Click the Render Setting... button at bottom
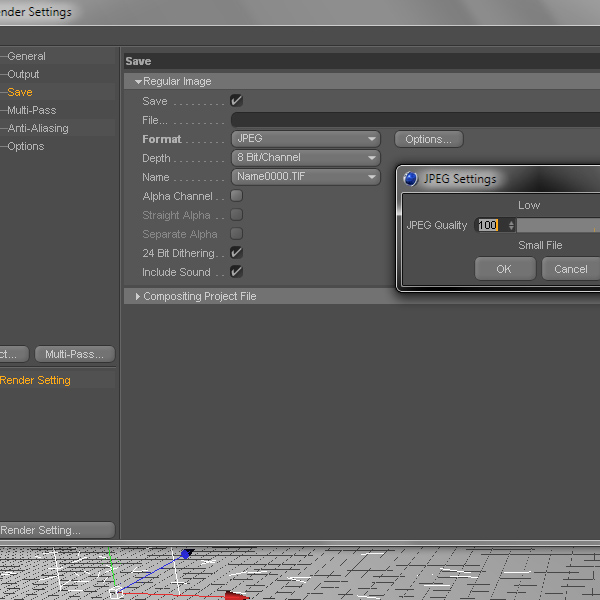600x600 pixels. pyautogui.click(x=57, y=530)
